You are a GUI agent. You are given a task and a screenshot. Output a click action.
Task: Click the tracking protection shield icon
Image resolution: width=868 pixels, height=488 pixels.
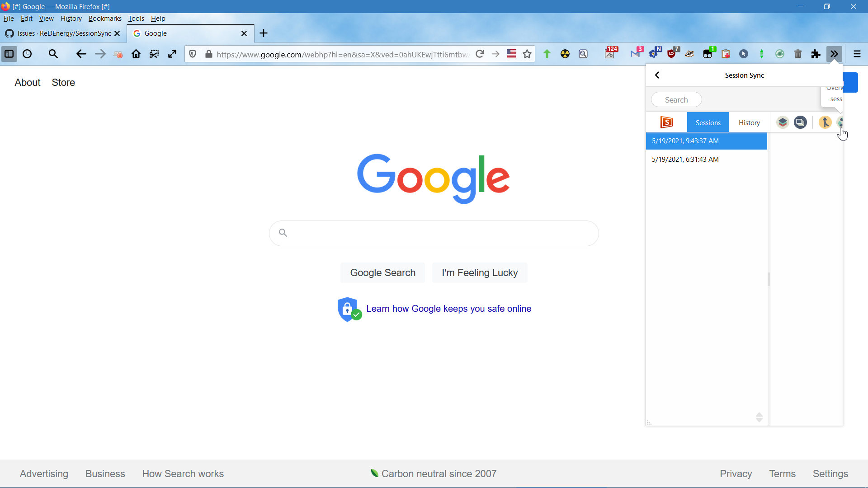[x=193, y=54]
